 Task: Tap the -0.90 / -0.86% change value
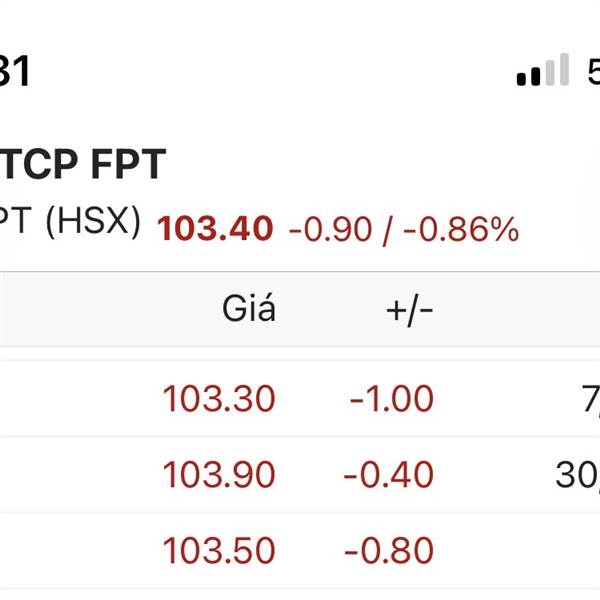click(x=404, y=230)
